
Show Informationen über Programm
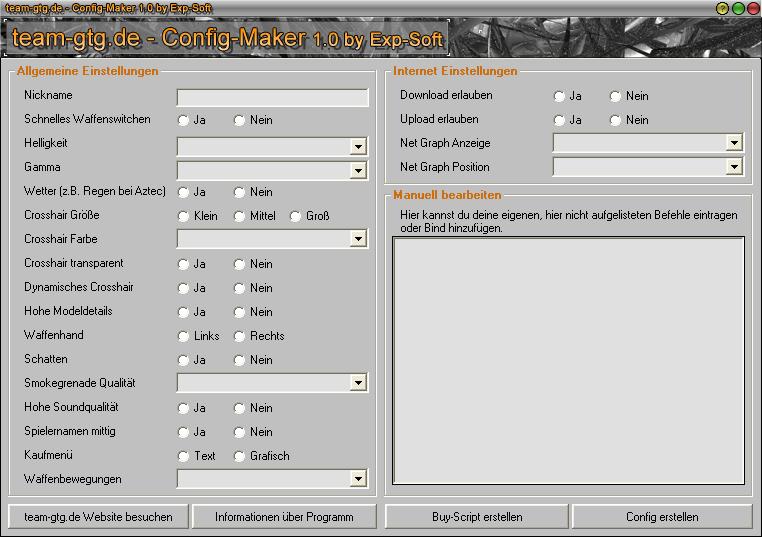(284, 517)
